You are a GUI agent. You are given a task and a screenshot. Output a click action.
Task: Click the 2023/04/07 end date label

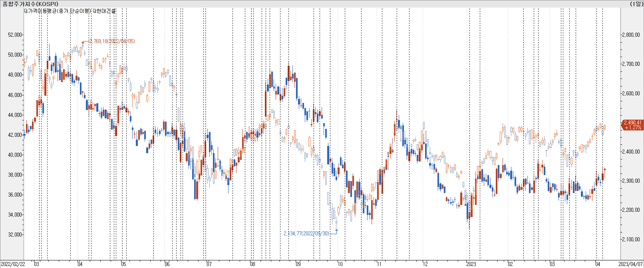630,264
